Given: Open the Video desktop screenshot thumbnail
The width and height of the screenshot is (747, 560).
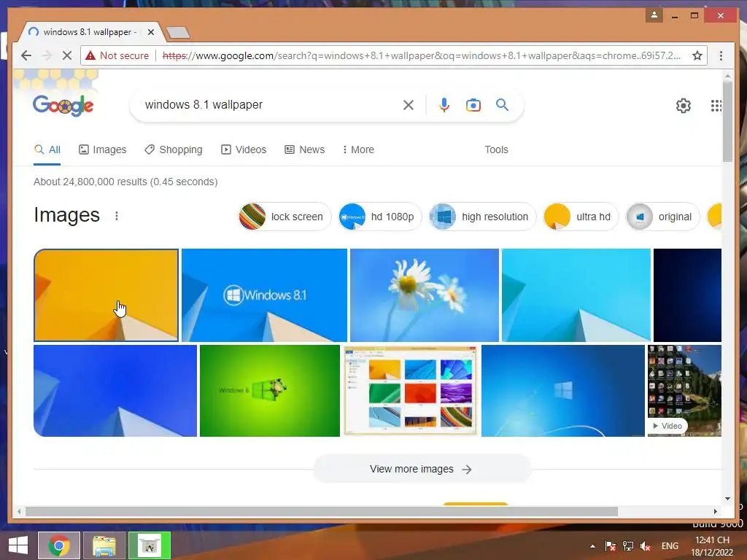Looking at the screenshot, I should coord(684,391).
